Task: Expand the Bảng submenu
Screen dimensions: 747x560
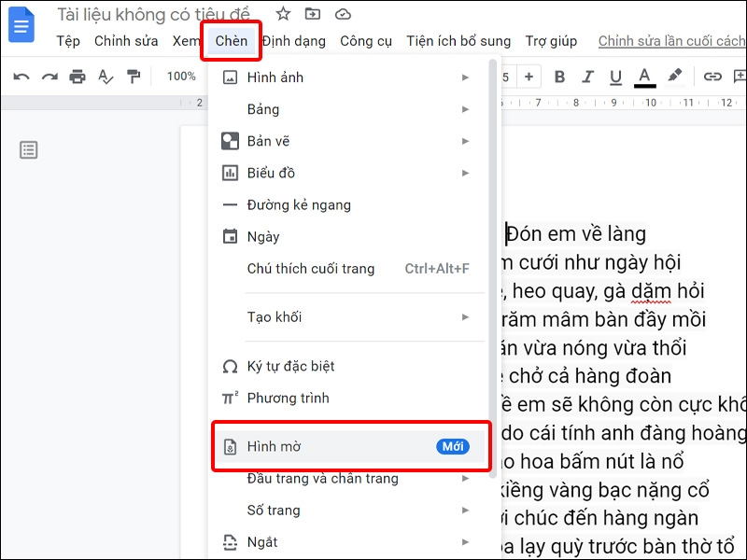Action: (348, 109)
